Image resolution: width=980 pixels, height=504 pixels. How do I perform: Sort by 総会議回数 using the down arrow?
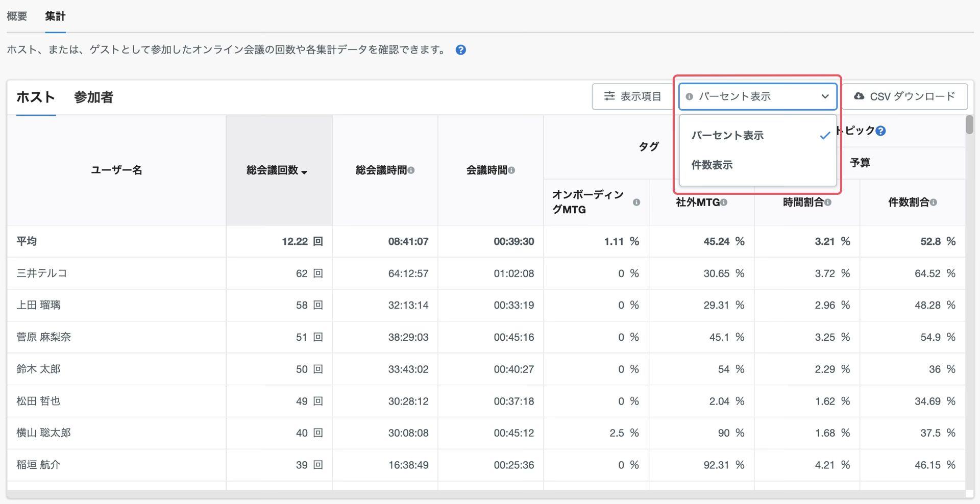[304, 172]
